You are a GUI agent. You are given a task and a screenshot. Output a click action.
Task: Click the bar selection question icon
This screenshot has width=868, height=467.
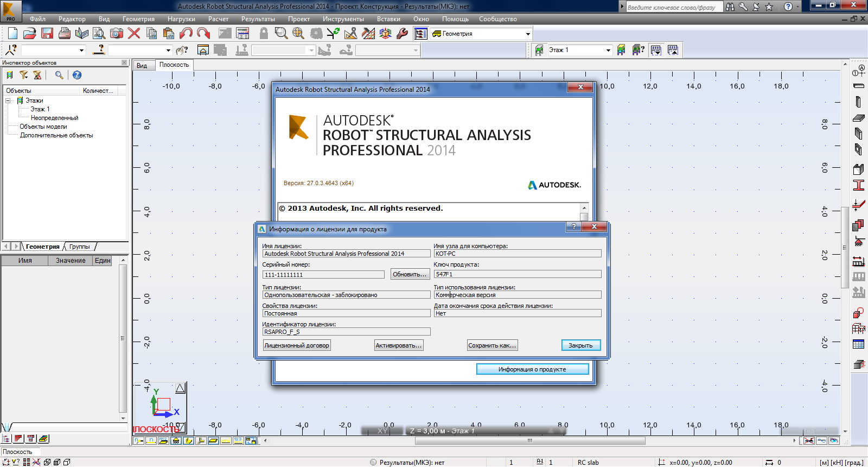click(x=99, y=50)
